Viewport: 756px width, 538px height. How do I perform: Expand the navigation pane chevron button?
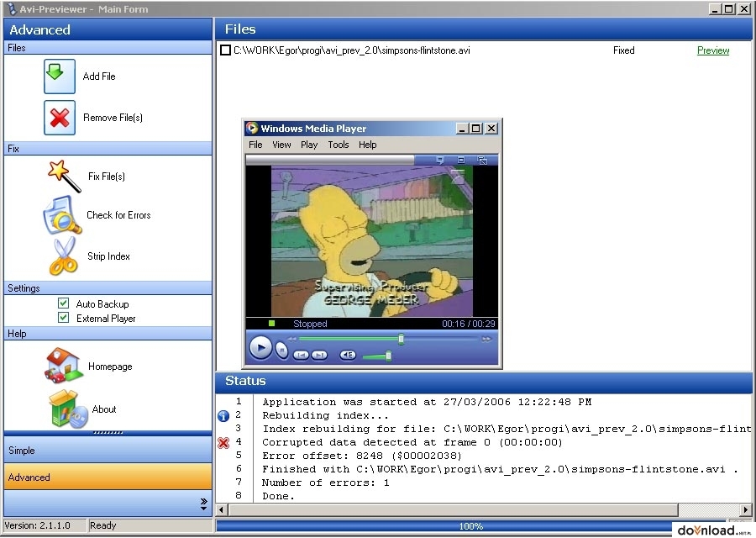pyautogui.click(x=204, y=504)
